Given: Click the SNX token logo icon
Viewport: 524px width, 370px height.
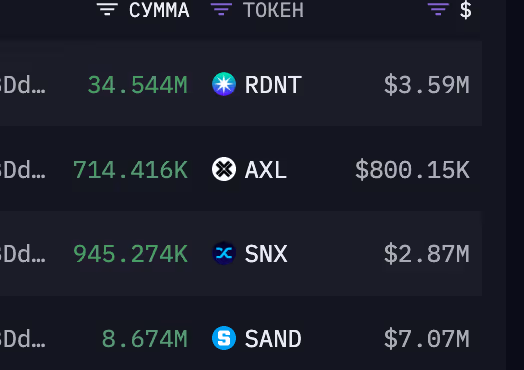Looking at the screenshot, I should (x=224, y=253).
